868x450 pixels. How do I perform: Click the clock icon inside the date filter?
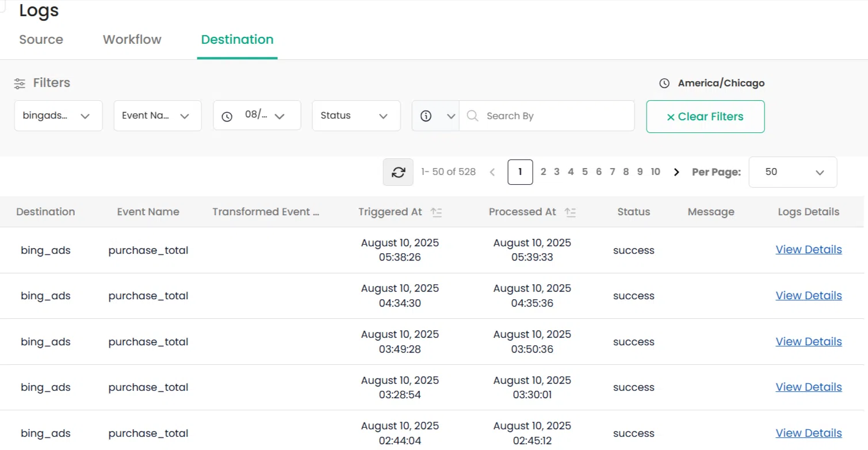[x=226, y=116]
